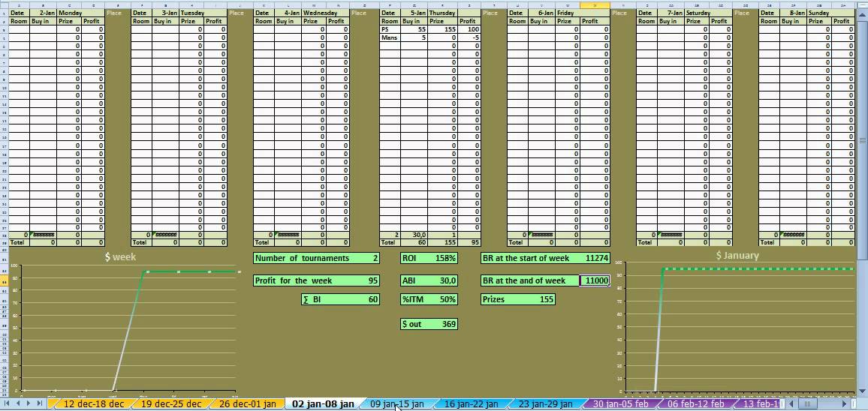Image resolution: width=868 pixels, height=411 pixels.
Task: Select Thursday's Total profit cell 95
Action: coord(469,242)
